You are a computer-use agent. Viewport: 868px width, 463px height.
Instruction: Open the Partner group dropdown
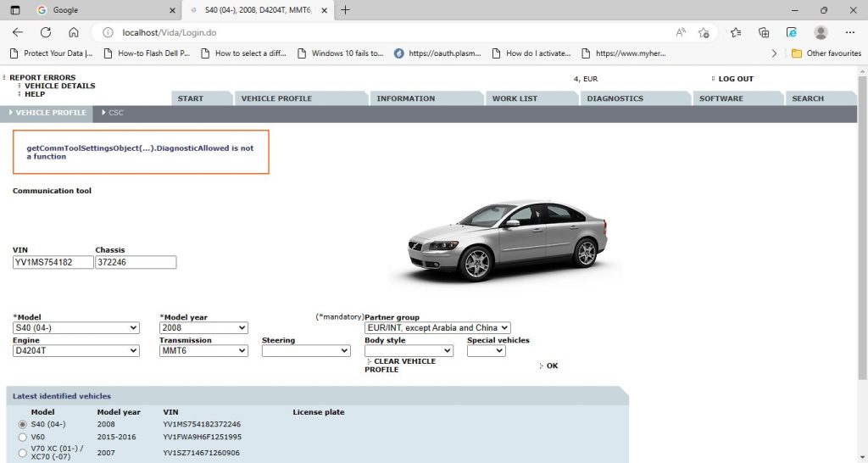(437, 328)
